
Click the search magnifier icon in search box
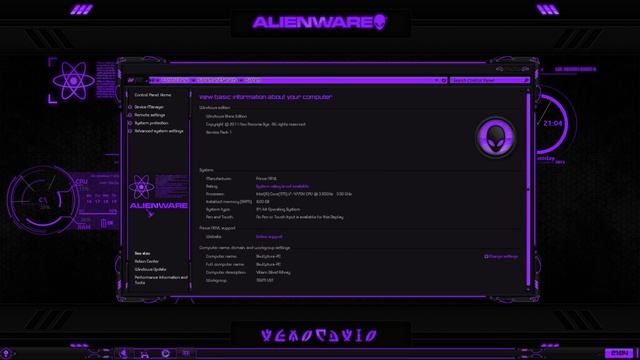527,80
